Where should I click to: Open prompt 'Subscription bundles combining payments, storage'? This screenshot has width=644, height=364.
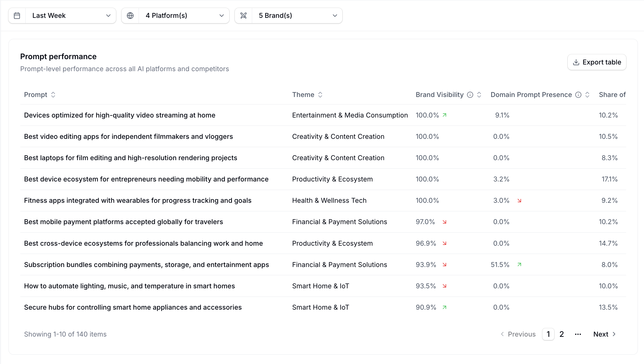point(147,265)
